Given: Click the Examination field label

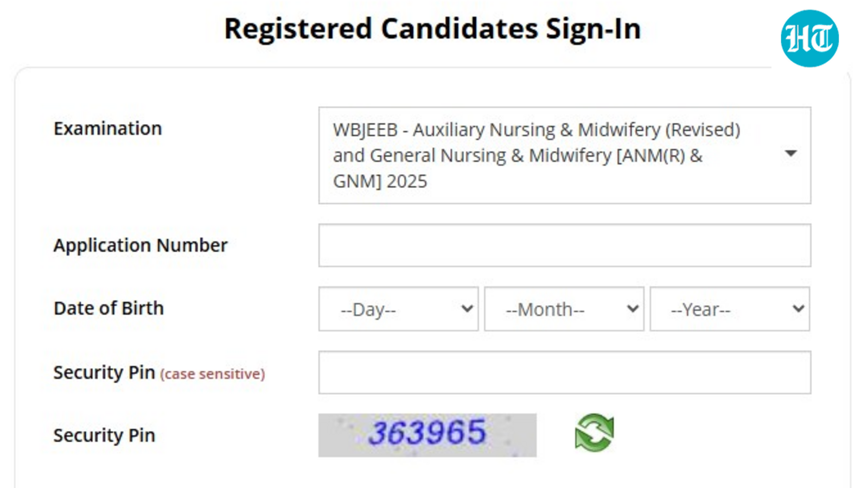Looking at the screenshot, I should [107, 129].
